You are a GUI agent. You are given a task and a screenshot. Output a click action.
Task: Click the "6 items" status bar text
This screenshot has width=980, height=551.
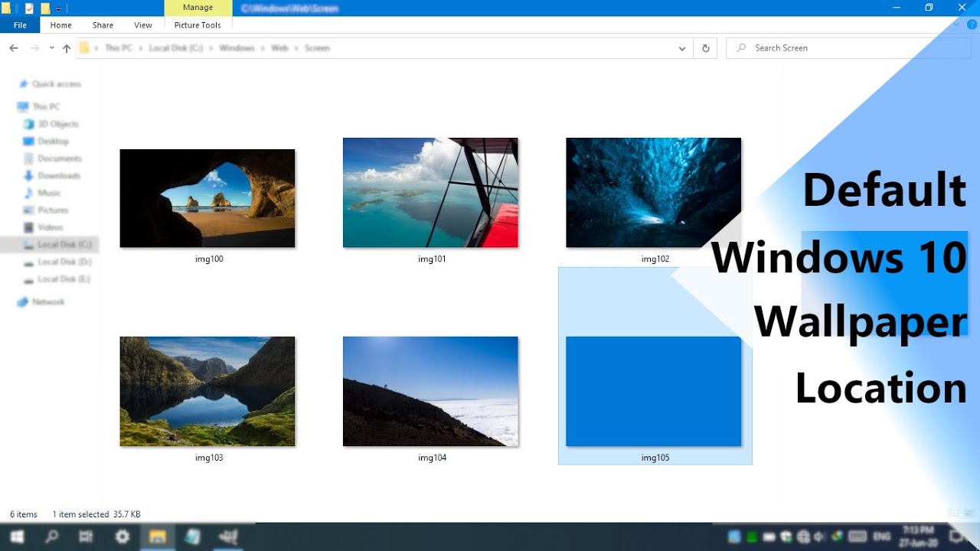24,514
